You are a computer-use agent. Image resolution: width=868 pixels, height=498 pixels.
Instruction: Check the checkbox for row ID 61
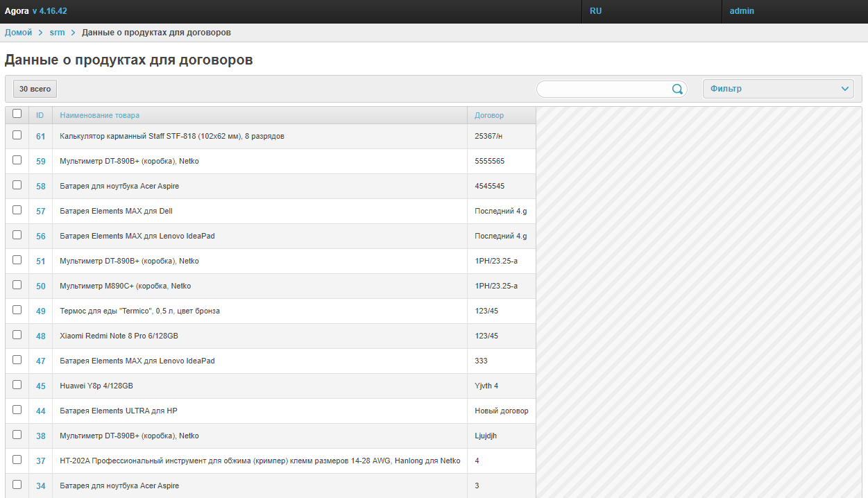click(17, 135)
